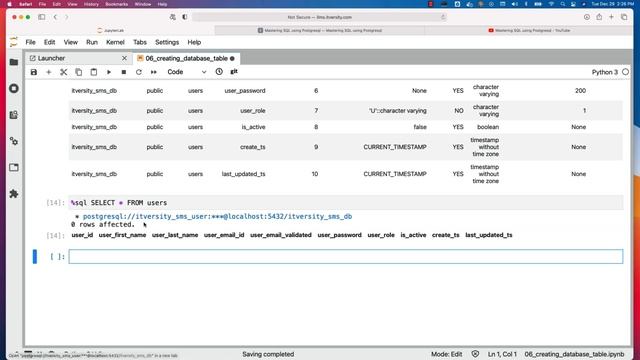Open the Safari History menu in menu bar

(91, 4)
